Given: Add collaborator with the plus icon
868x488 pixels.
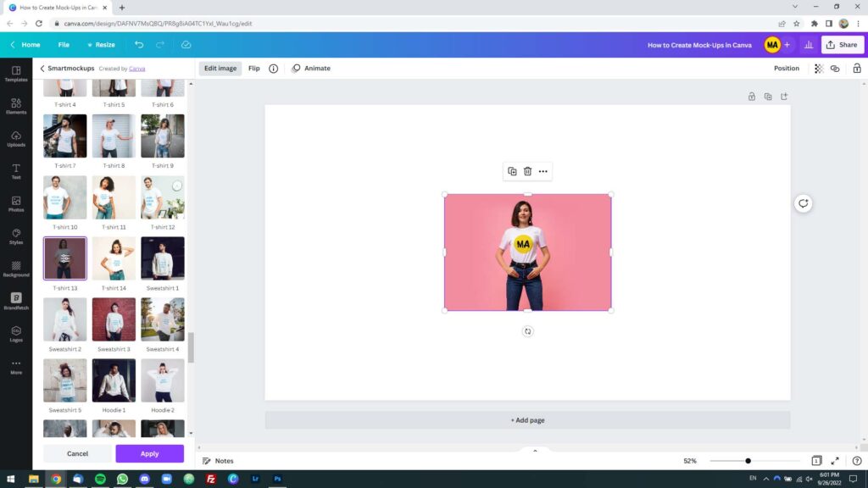Looking at the screenshot, I should click(787, 45).
